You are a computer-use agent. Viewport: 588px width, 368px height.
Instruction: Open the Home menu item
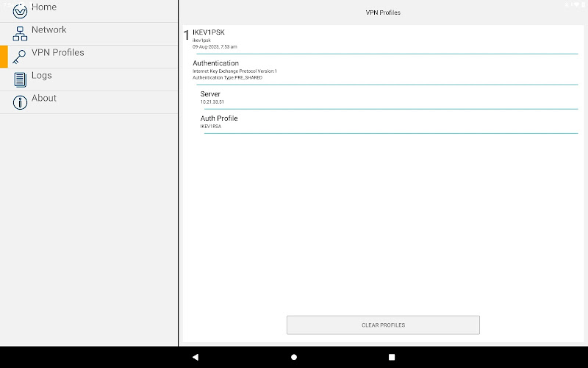[x=89, y=11]
